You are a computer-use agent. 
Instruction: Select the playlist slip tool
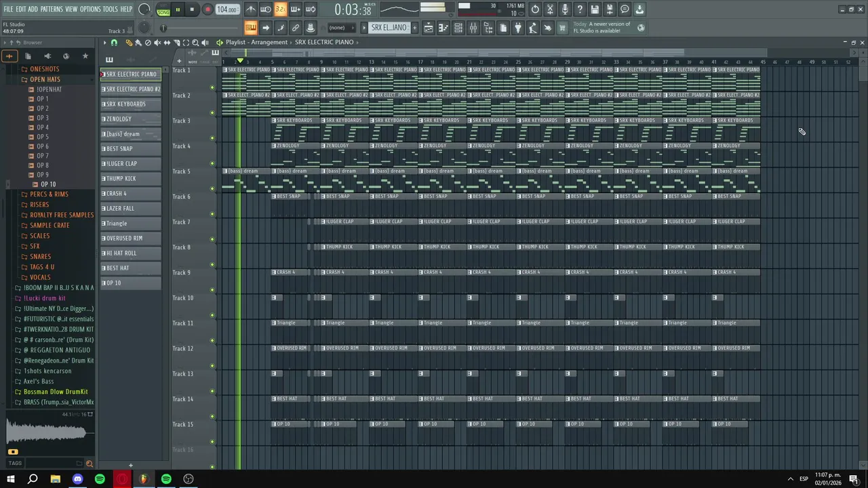tap(167, 43)
